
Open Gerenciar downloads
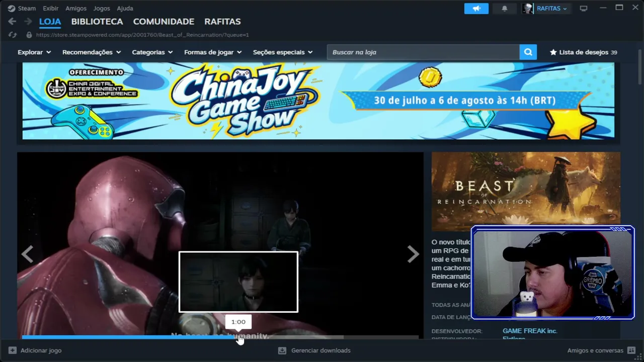[314, 350]
